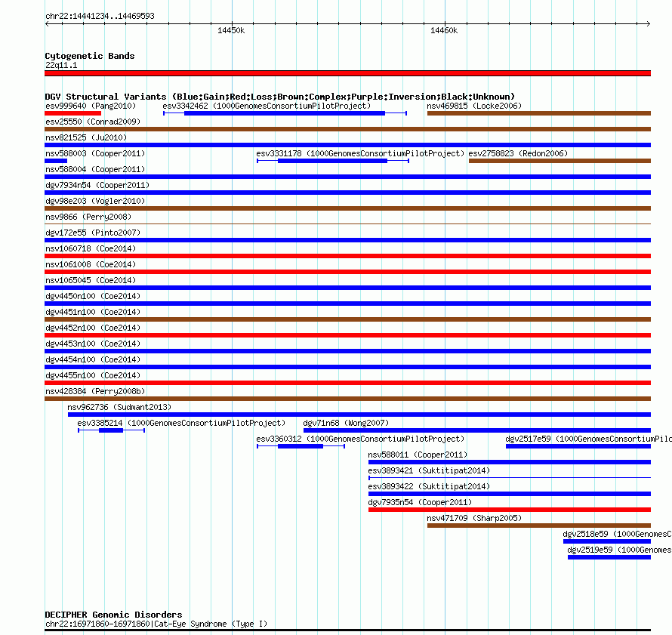
Task: Click the chr22:14441234..14469593 position label
Action: (100, 16)
